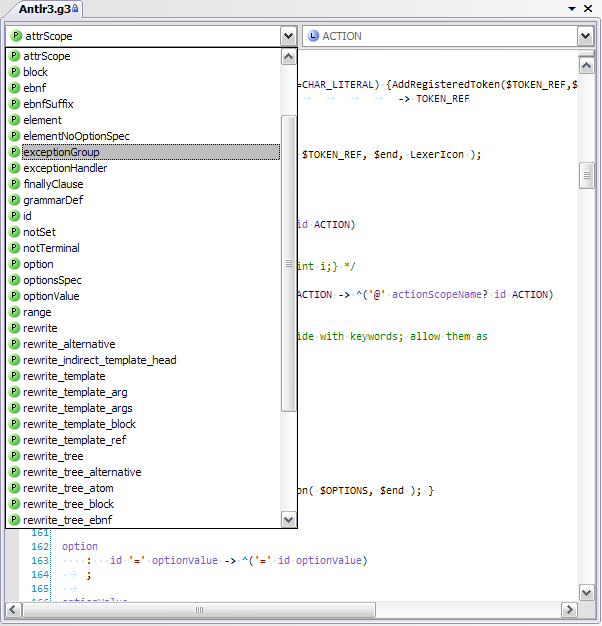Viewport: 602px width, 626px height.
Task: Choose ebnf from the list
Action: tap(144, 88)
